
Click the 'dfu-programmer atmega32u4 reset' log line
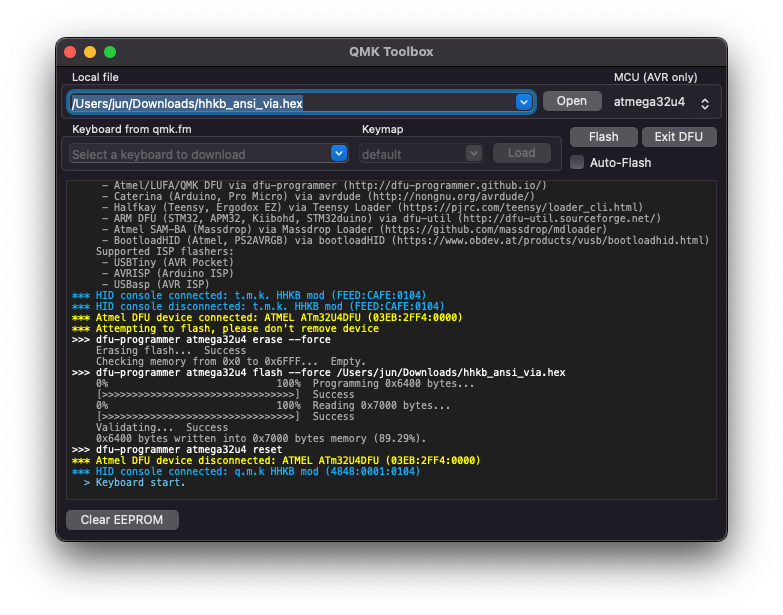(x=177, y=449)
